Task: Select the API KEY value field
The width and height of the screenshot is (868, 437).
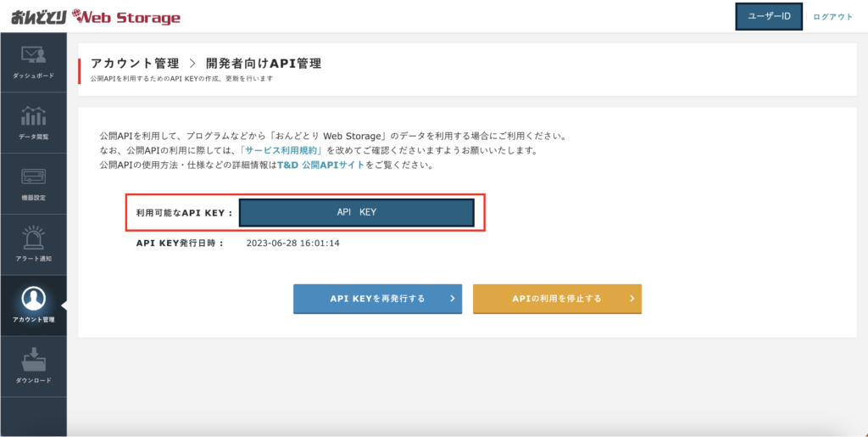Action: tap(356, 212)
